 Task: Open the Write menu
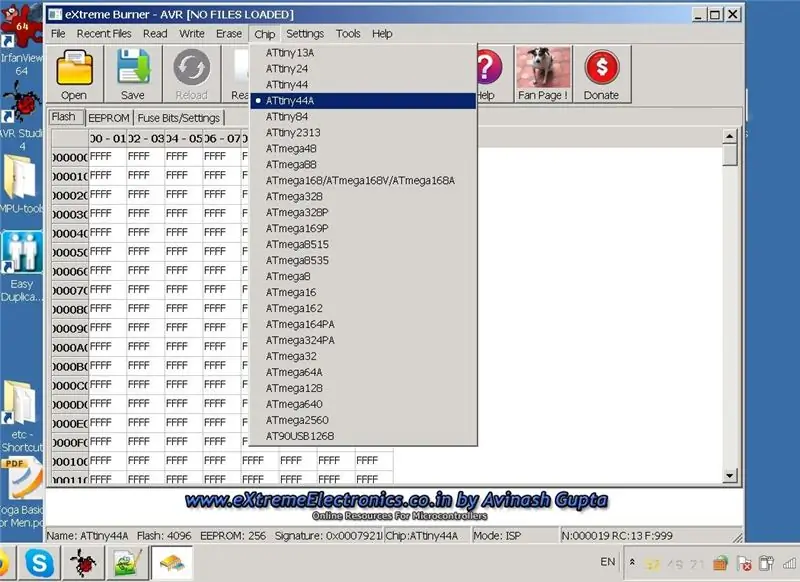192,34
